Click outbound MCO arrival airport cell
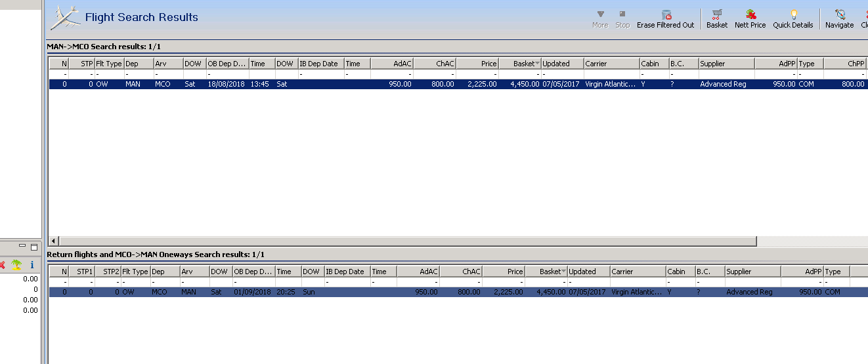 168,84
